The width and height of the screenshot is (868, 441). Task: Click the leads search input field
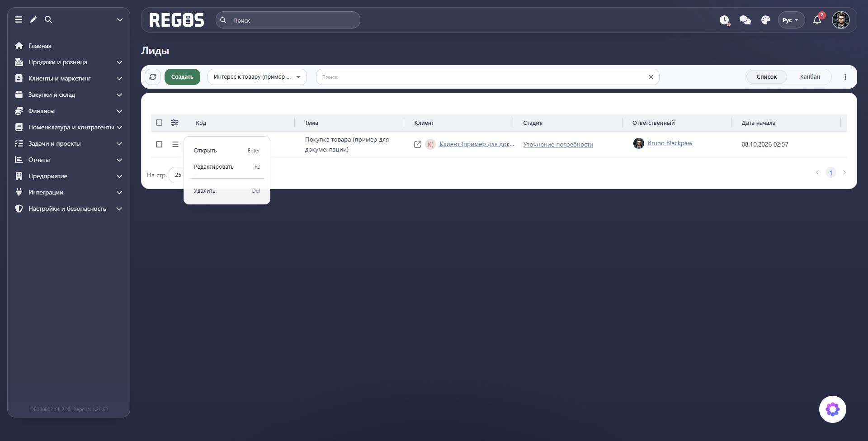pyautogui.click(x=483, y=77)
